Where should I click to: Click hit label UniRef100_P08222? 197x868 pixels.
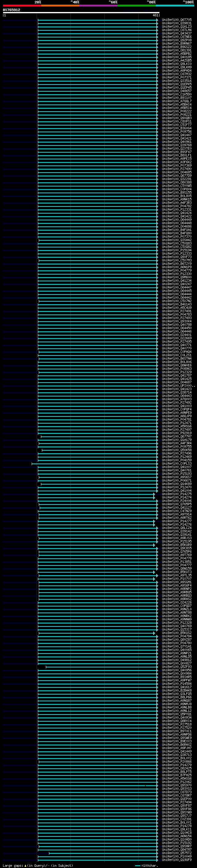[x=176, y=111]
